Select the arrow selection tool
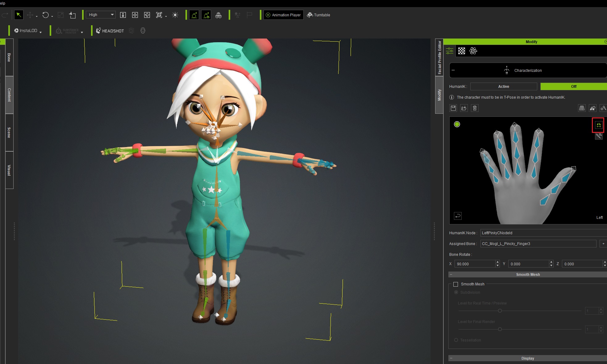The height and width of the screenshot is (364, 607). [x=19, y=15]
